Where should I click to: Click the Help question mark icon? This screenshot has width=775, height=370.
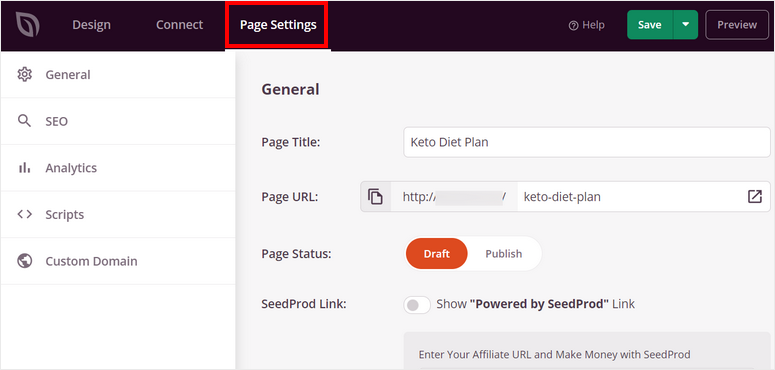(573, 26)
